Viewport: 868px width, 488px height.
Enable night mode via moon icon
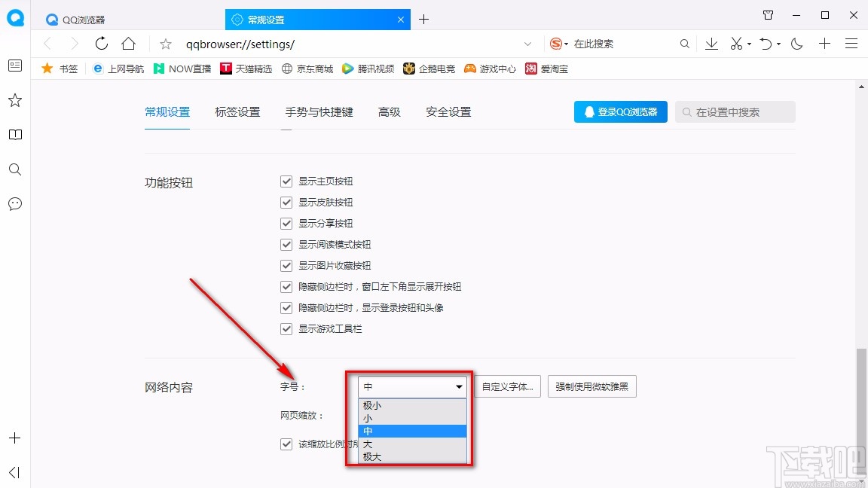797,44
